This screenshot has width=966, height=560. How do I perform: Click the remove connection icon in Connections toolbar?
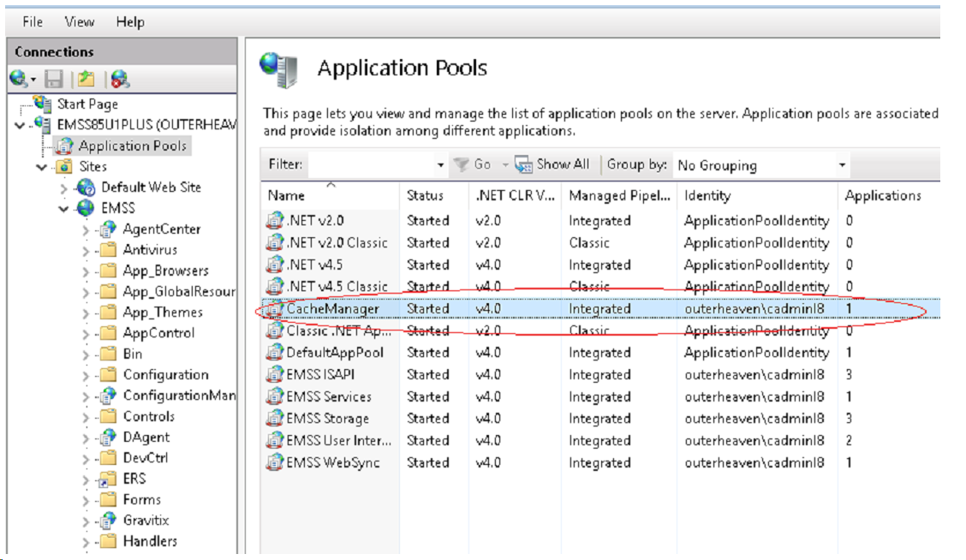pos(120,80)
